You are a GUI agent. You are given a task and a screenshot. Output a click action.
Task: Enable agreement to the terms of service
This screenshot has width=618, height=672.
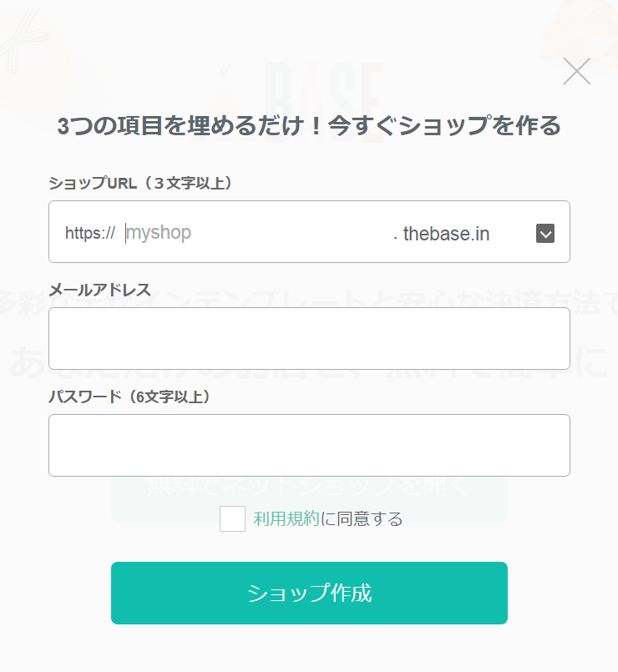click(x=232, y=518)
